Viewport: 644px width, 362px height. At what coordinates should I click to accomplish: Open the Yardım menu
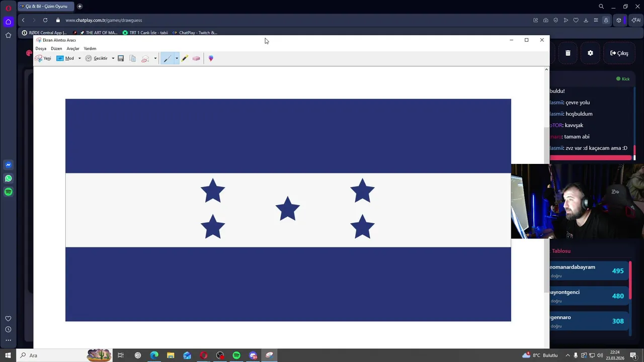coord(90,49)
